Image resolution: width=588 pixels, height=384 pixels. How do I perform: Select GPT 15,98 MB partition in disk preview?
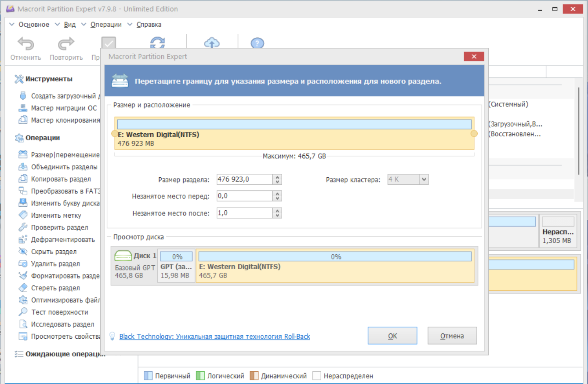pos(176,266)
